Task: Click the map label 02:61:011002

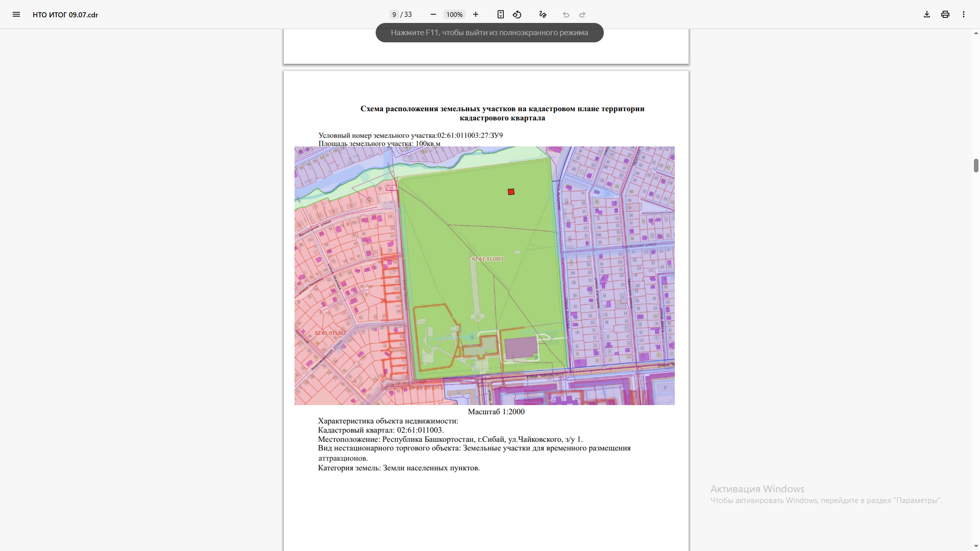Action: [x=330, y=333]
